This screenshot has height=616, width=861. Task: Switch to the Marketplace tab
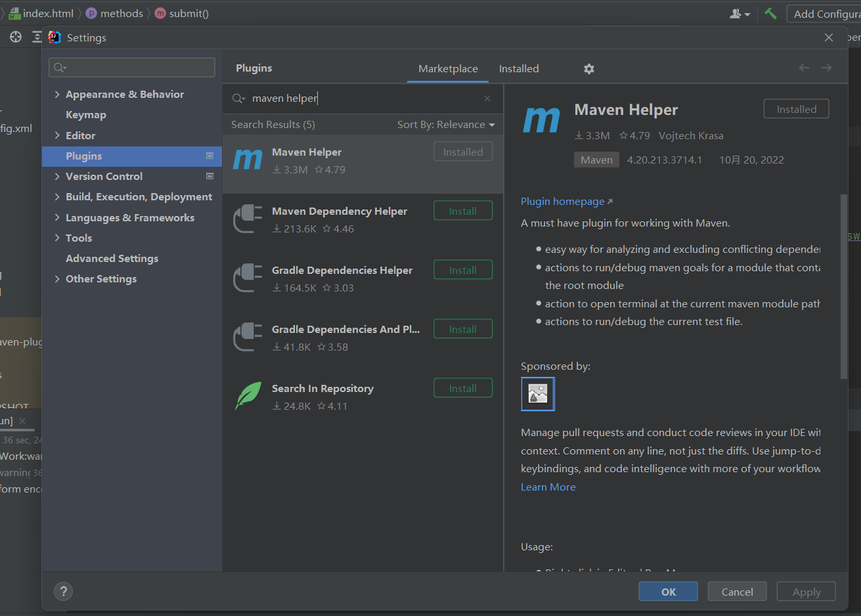coord(448,69)
